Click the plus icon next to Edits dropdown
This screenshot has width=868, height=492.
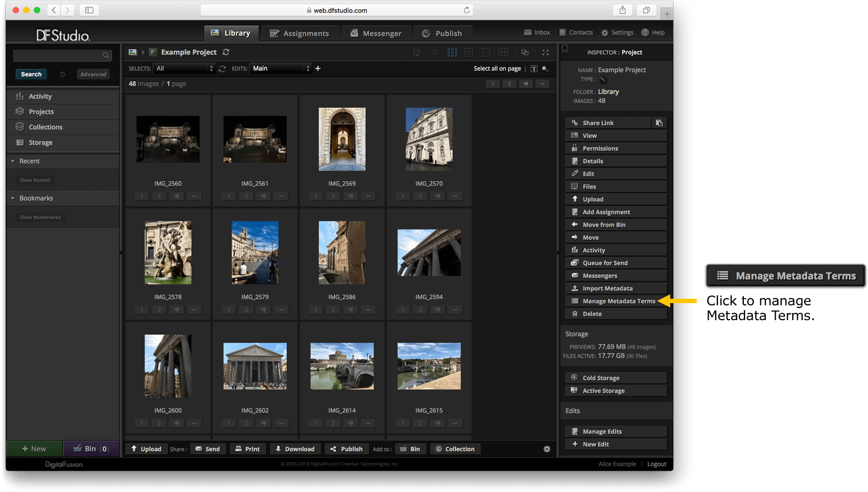[x=318, y=69]
